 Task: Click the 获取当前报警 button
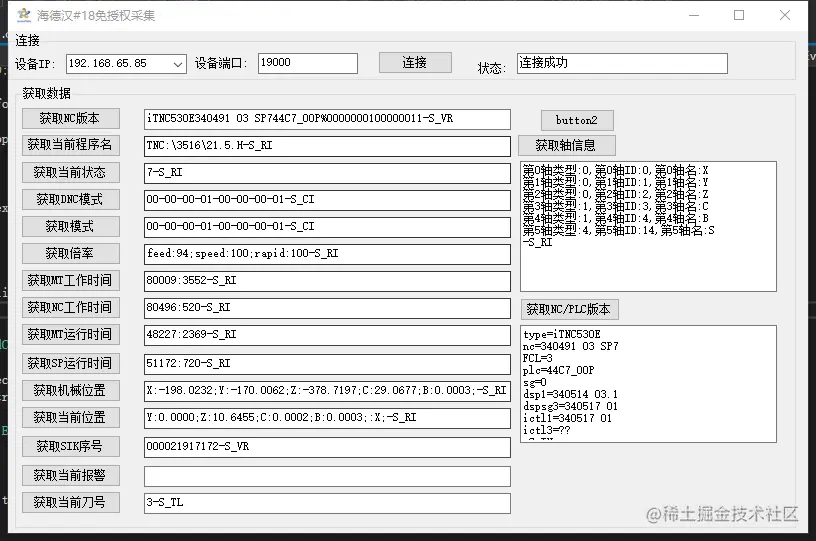[71, 475]
